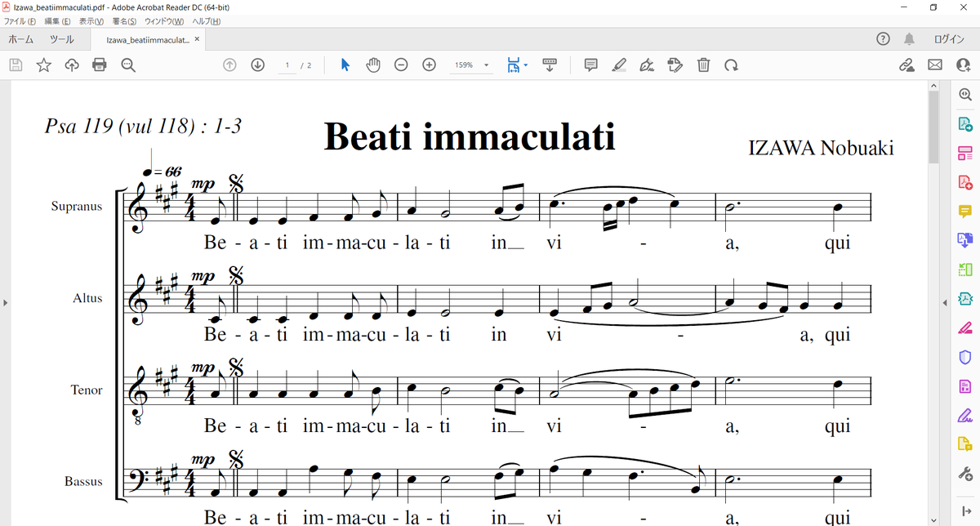Click the "Psa 119 (vul 118) : 1-3" text

pos(143,127)
